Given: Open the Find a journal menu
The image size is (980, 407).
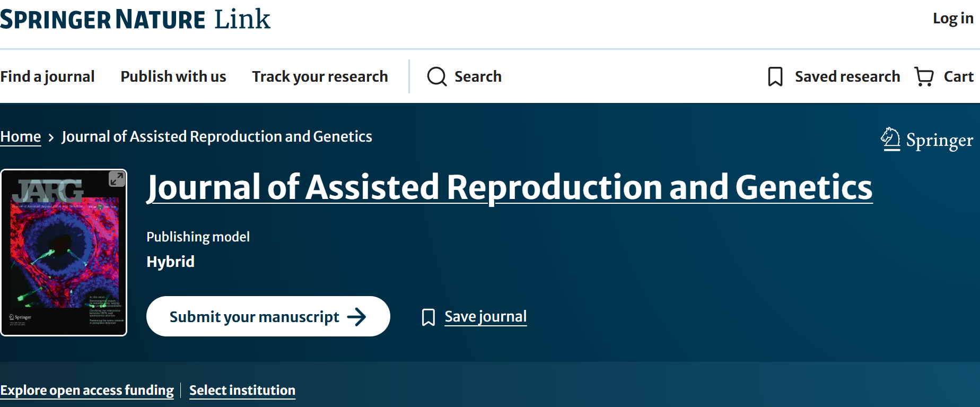Looking at the screenshot, I should (47, 76).
